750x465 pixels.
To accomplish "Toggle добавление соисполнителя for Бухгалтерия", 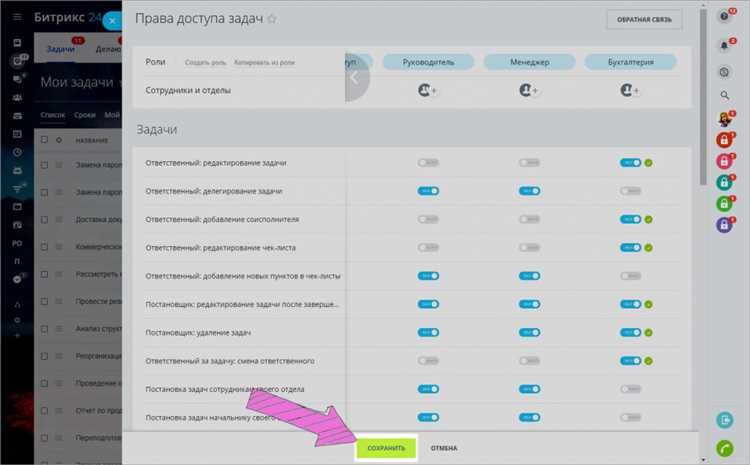I will [x=630, y=219].
